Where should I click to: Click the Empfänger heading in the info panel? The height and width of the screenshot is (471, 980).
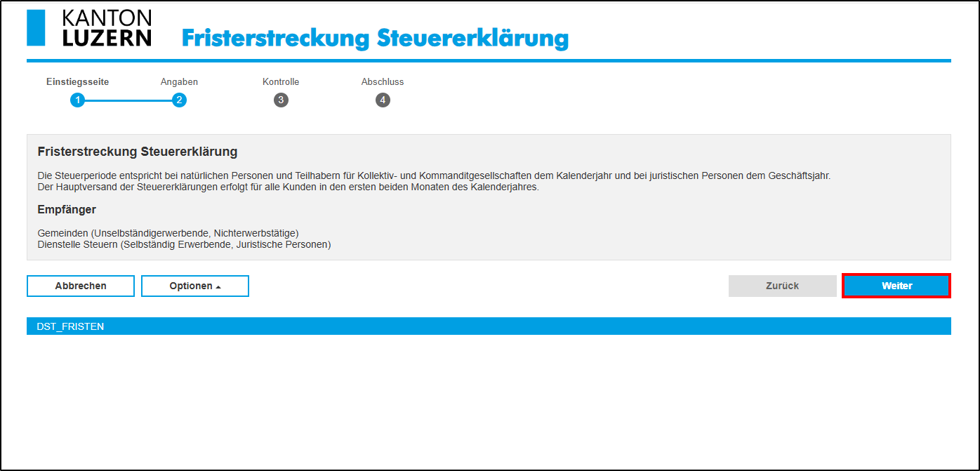click(67, 210)
